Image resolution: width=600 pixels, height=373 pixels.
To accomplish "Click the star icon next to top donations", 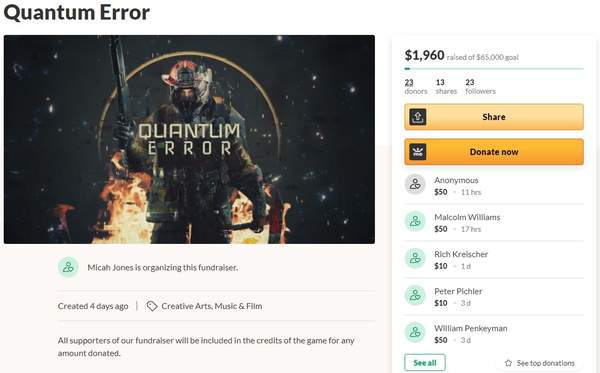I will (508, 363).
